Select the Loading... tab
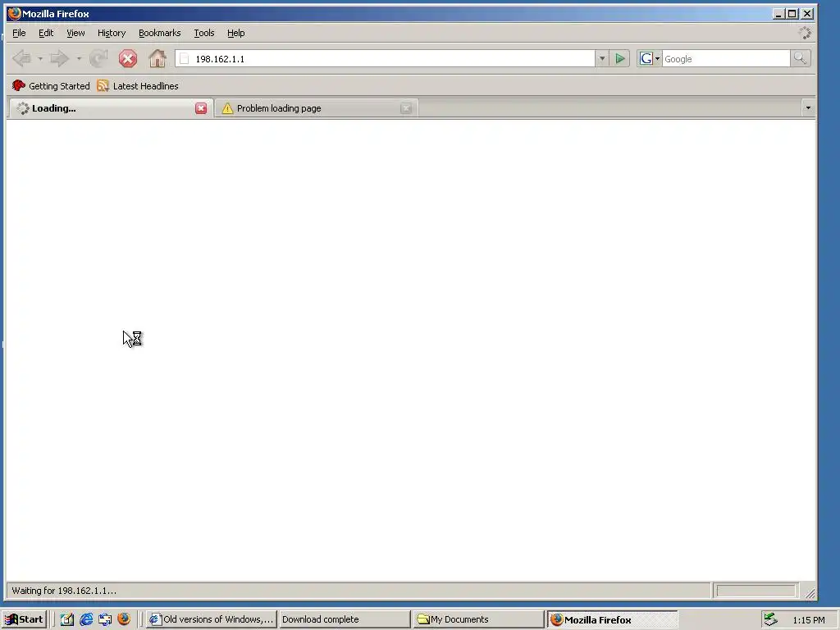 coord(110,108)
